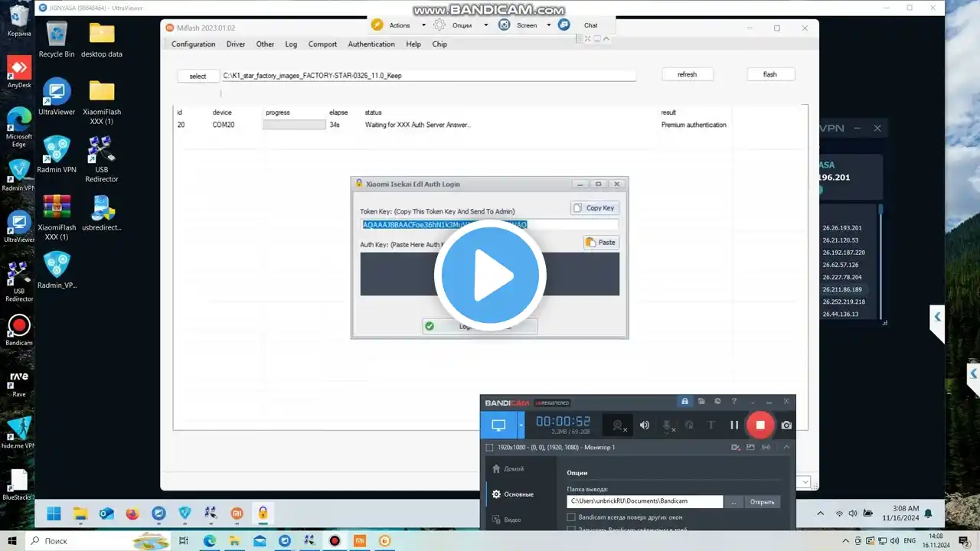980x551 pixels.
Task: Click the '...' browse button for output folder
Action: [733, 501]
